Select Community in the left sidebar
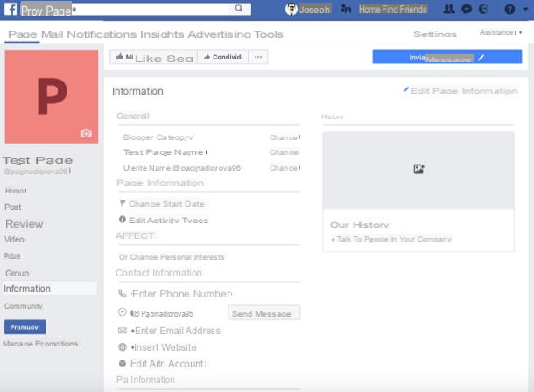The width and height of the screenshot is (534, 392). click(x=24, y=306)
